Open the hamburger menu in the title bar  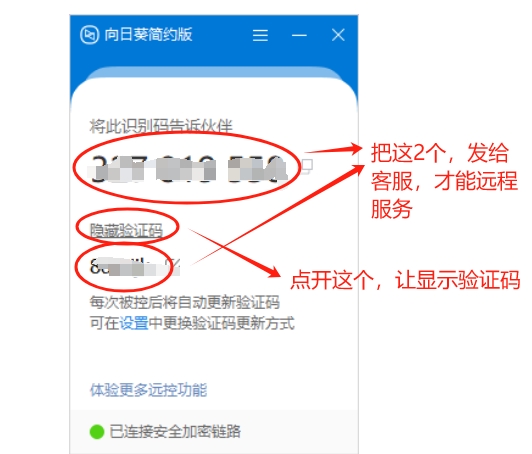260,35
